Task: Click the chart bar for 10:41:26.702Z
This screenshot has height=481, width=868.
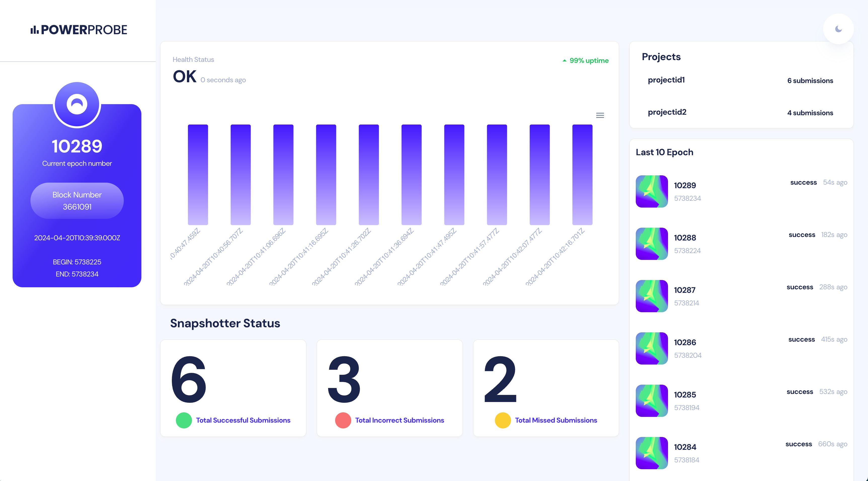Action: (369, 175)
